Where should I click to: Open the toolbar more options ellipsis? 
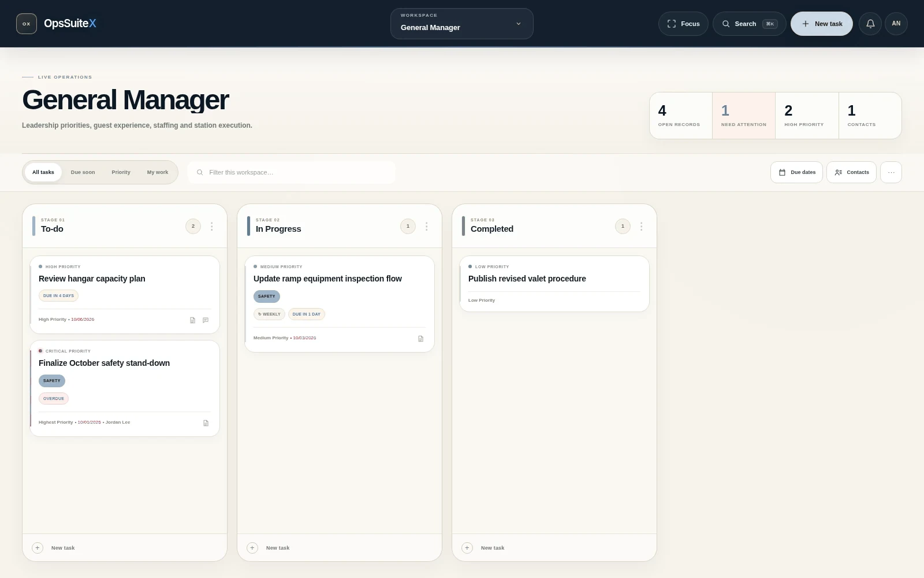(x=891, y=172)
